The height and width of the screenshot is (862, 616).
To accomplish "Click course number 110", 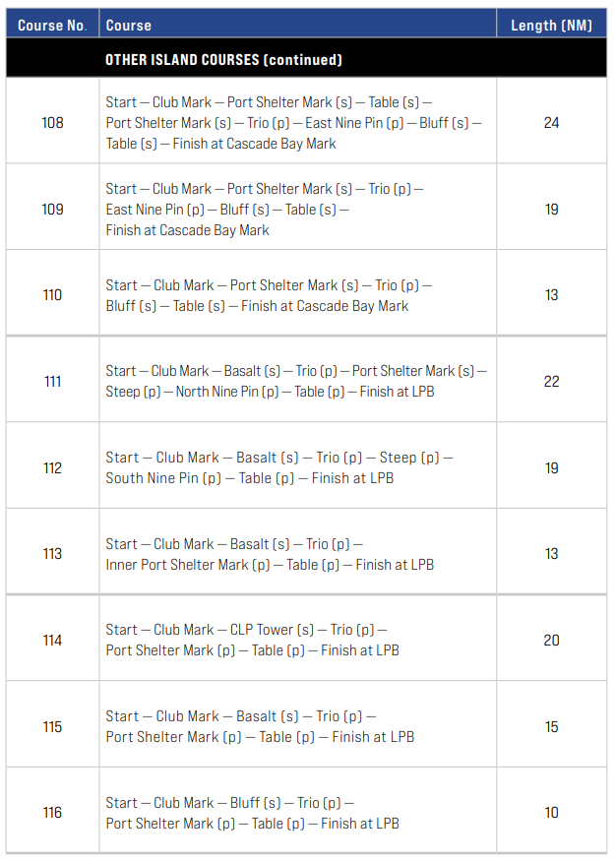I will (53, 294).
